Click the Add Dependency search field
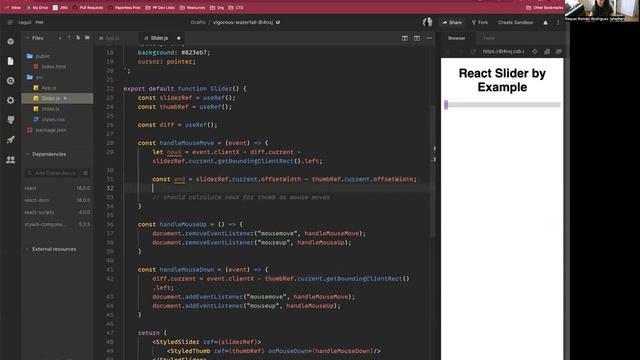640x360 pixels. 52,173
